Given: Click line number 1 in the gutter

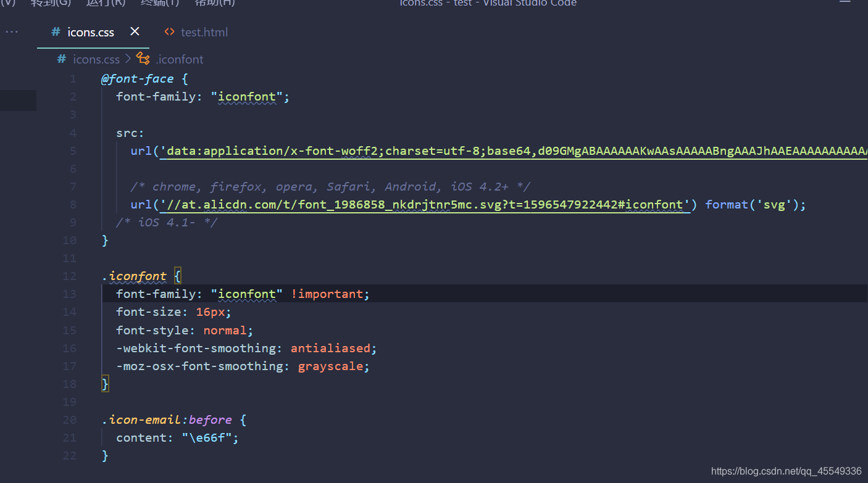Looking at the screenshot, I should [73, 79].
